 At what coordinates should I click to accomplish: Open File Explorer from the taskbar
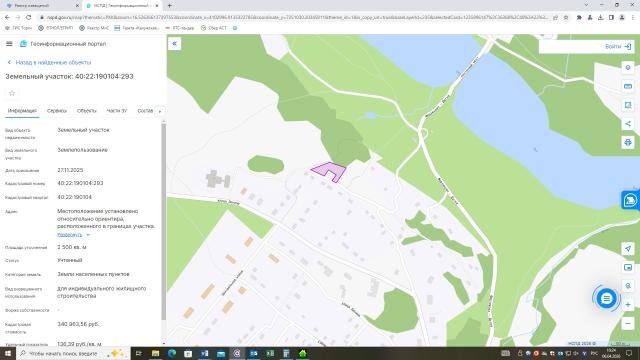click(x=155, y=353)
